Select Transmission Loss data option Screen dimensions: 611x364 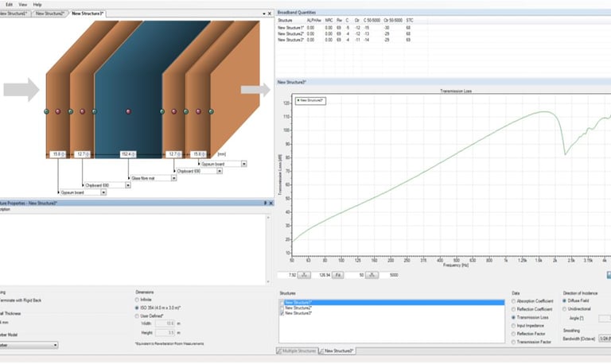[x=514, y=317]
